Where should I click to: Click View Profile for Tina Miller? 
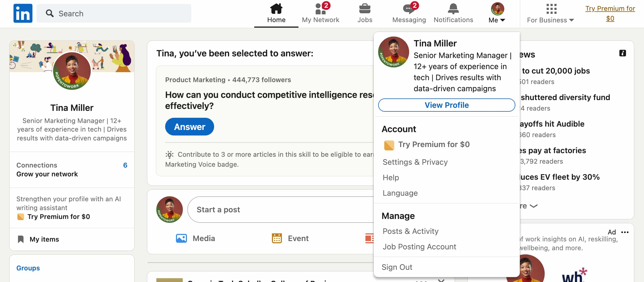446,105
